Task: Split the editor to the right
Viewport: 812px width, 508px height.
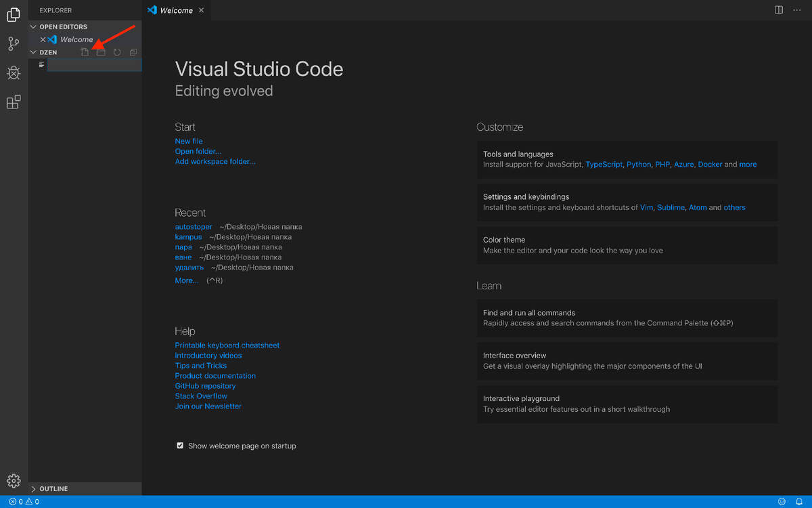Action: click(x=779, y=10)
